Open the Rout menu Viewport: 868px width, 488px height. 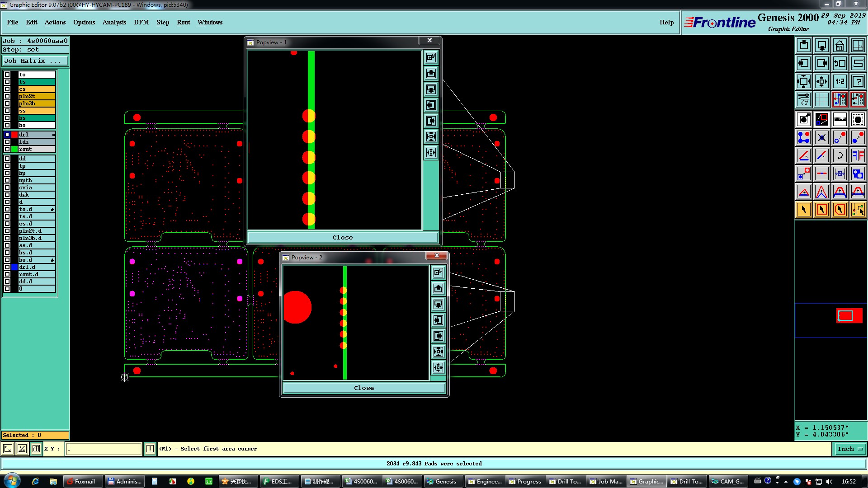(x=184, y=22)
